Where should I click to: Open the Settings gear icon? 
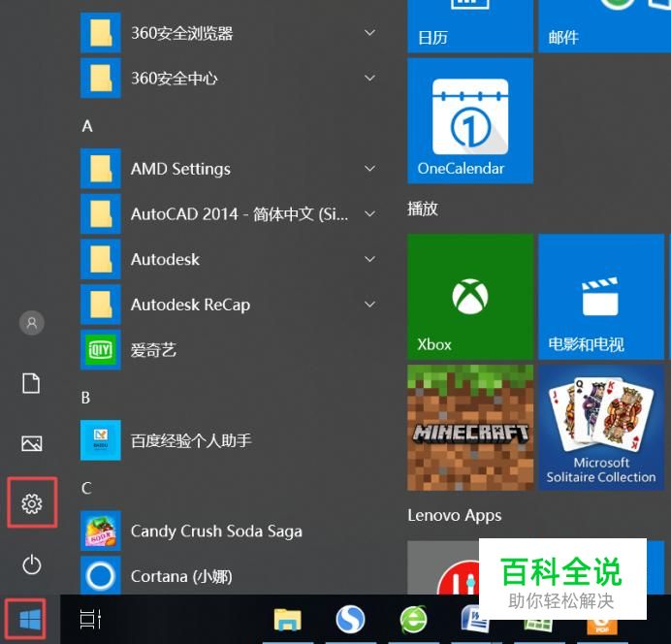[x=32, y=503]
